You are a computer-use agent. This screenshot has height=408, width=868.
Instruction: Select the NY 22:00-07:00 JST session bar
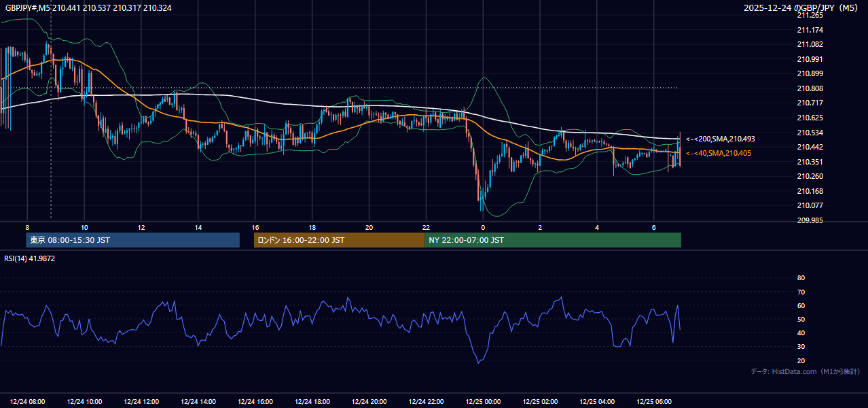coord(553,240)
